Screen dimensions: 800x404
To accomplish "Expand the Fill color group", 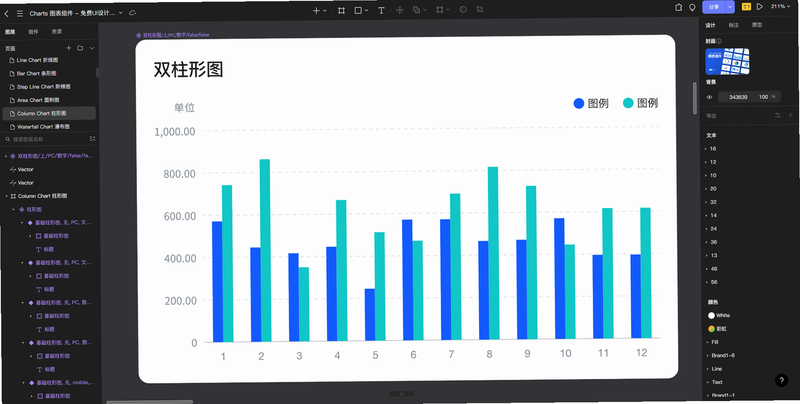I will [x=707, y=342].
